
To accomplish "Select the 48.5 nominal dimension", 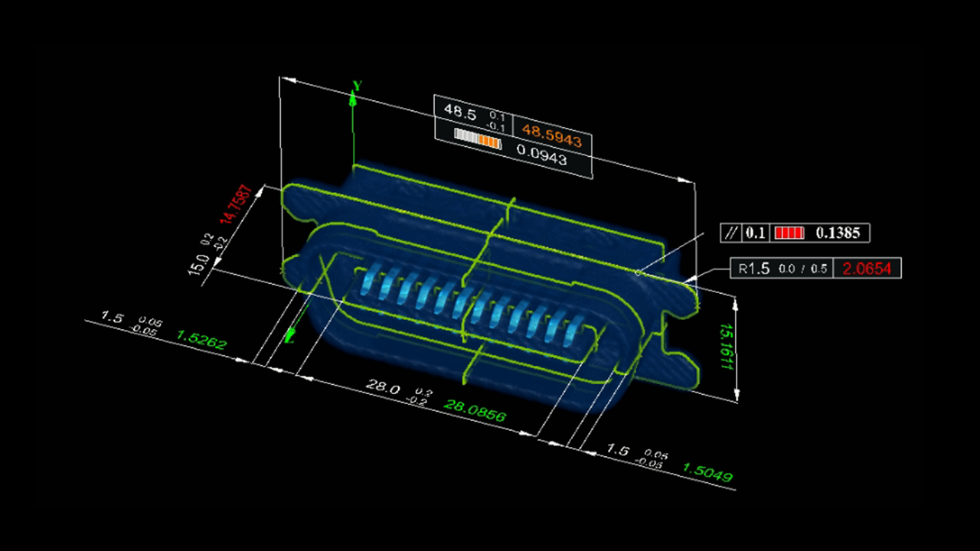I will tap(460, 112).
